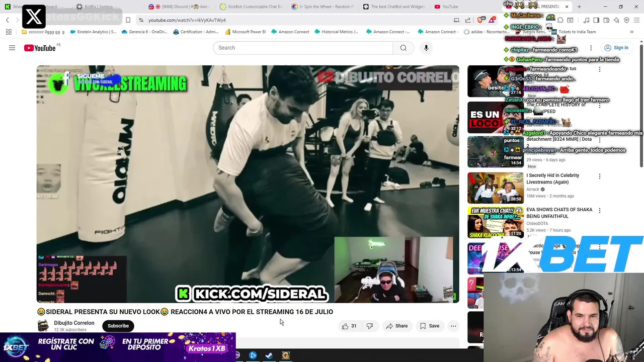Click the video player to pause playback
644x362 pixels.
[248, 184]
